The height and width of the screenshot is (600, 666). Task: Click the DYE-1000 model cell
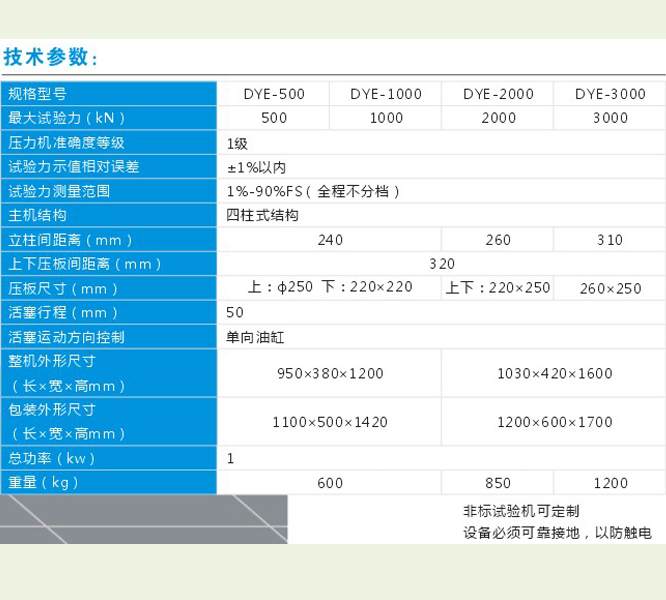[x=386, y=94]
